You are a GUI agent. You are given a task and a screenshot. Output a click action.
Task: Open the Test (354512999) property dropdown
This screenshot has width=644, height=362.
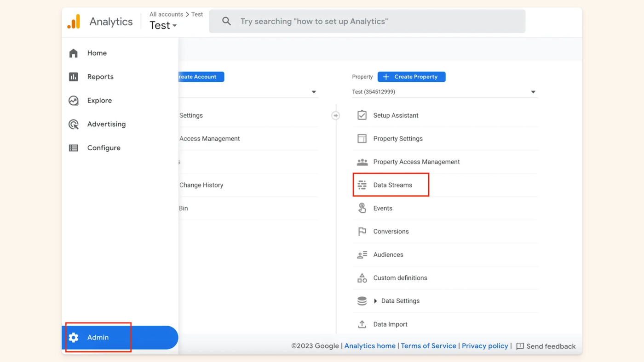[x=444, y=92]
